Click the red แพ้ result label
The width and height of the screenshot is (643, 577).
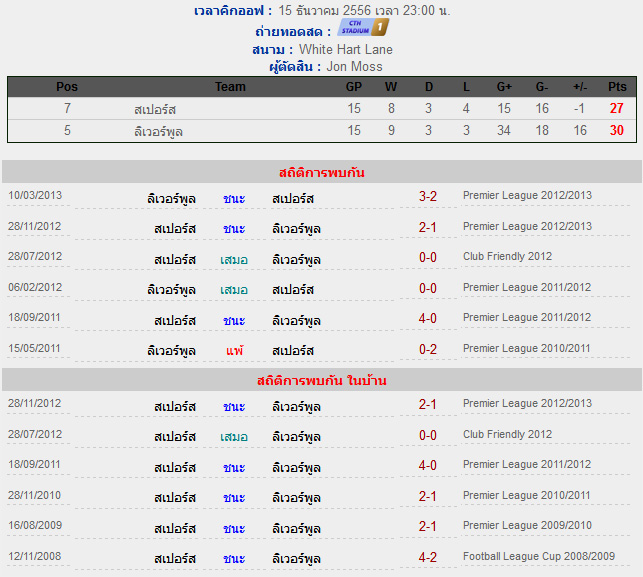(x=235, y=351)
